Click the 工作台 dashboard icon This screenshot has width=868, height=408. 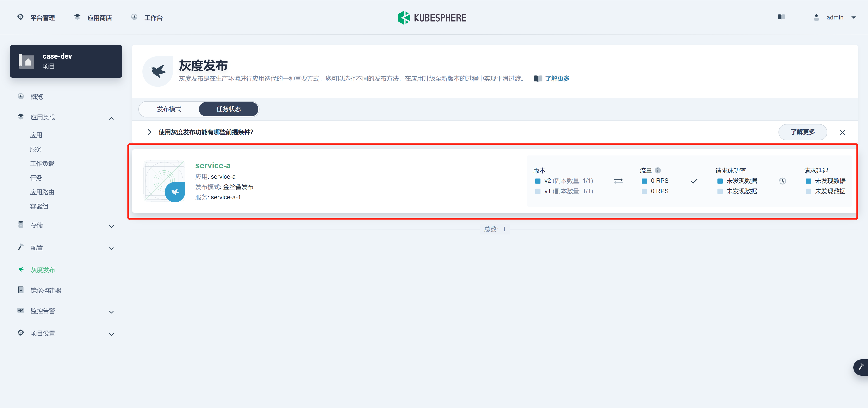(134, 17)
